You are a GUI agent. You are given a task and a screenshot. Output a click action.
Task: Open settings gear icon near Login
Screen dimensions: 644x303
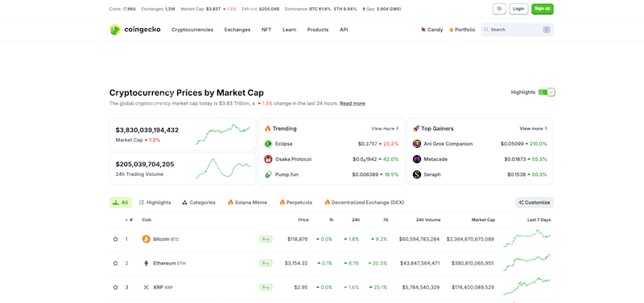click(499, 9)
